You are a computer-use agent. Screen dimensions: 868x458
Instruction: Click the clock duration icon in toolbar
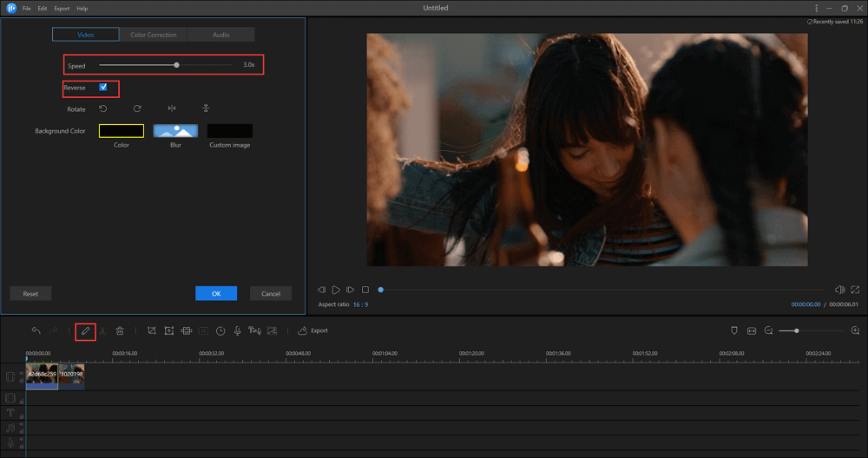(220, 330)
